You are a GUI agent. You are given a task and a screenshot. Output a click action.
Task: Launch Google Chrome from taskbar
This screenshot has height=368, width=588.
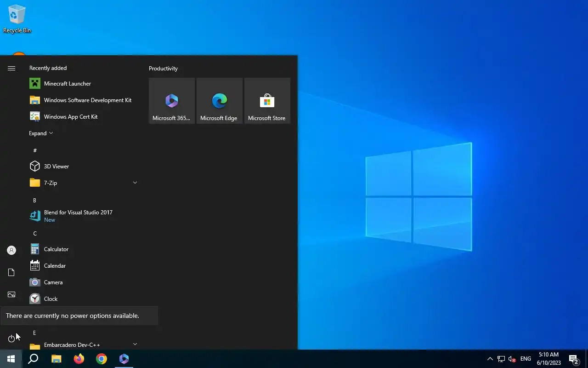(x=102, y=359)
